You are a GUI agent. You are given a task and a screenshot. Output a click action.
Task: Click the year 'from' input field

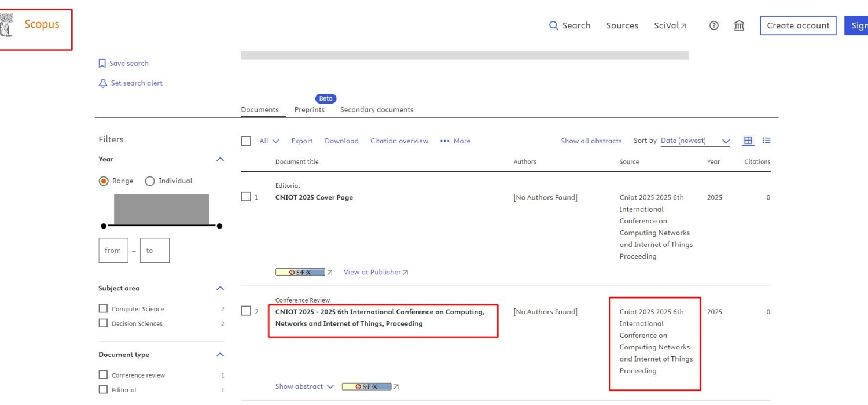pos(113,251)
